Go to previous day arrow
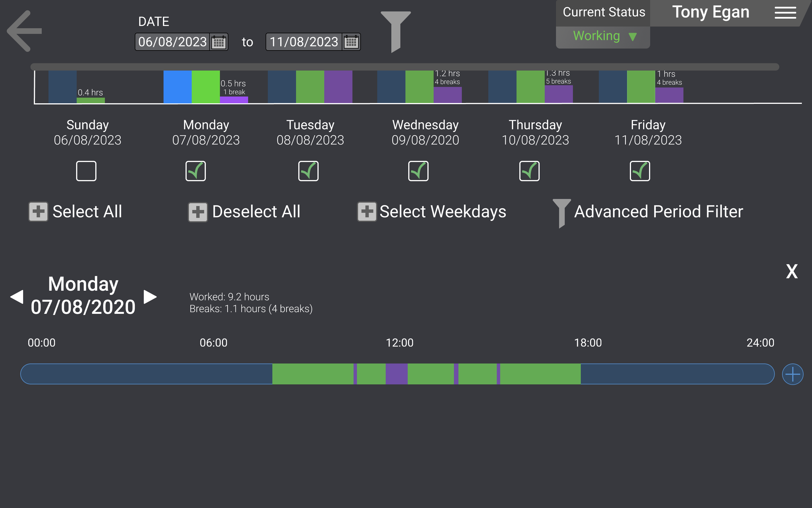Viewport: 812px width, 508px height. click(x=17, y=297)
